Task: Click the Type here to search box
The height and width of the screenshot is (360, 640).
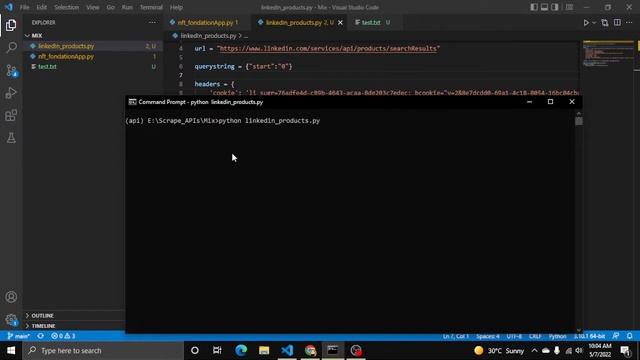Action: (103, 351)
